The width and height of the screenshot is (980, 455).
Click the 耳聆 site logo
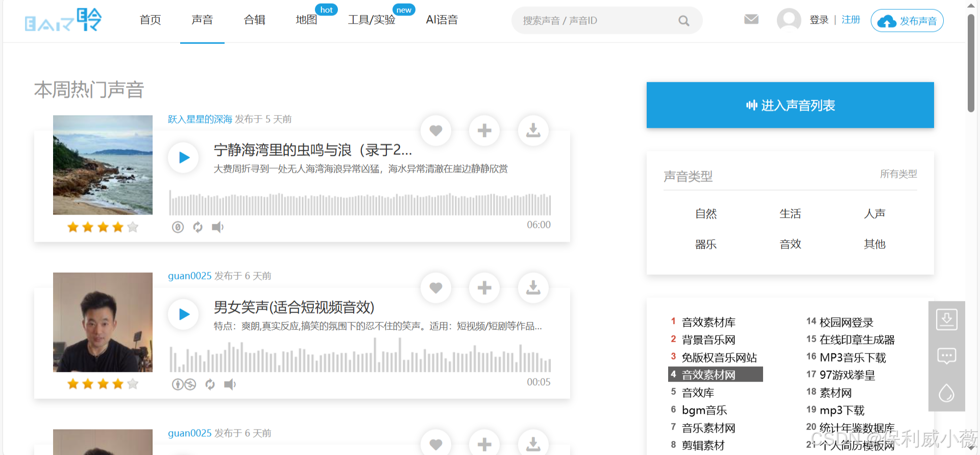coord(63,20)
